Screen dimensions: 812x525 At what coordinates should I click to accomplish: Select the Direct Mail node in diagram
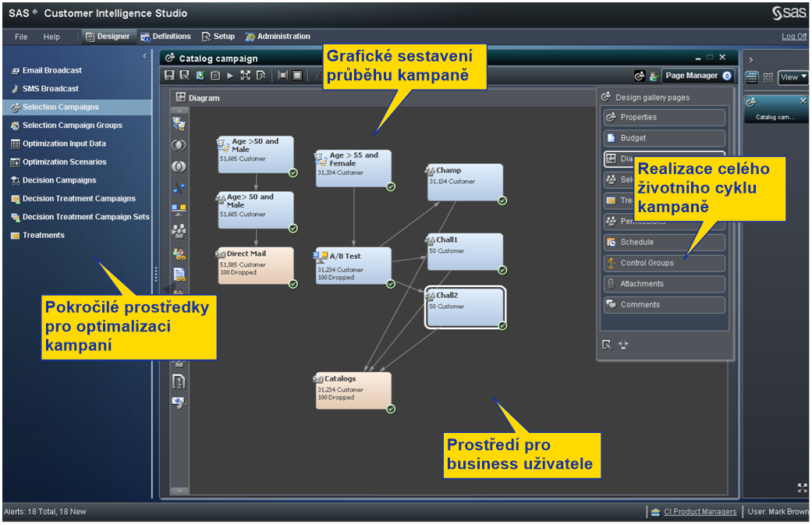256,265
